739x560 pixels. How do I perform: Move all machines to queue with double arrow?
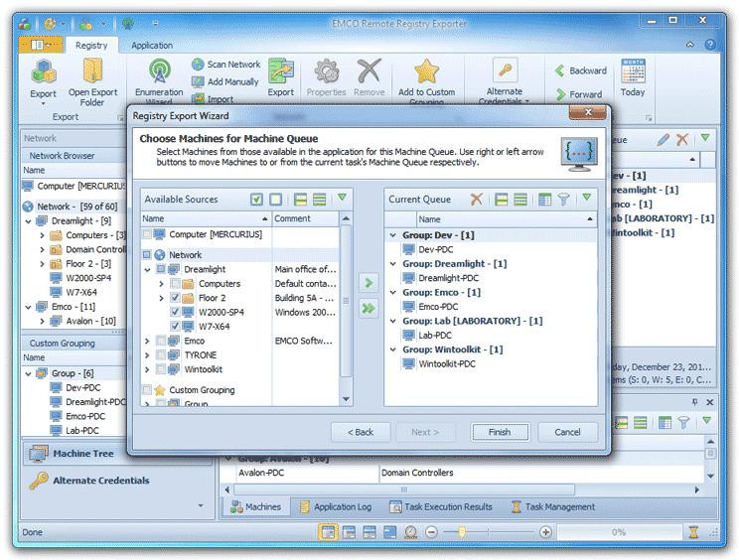[369, 309]
